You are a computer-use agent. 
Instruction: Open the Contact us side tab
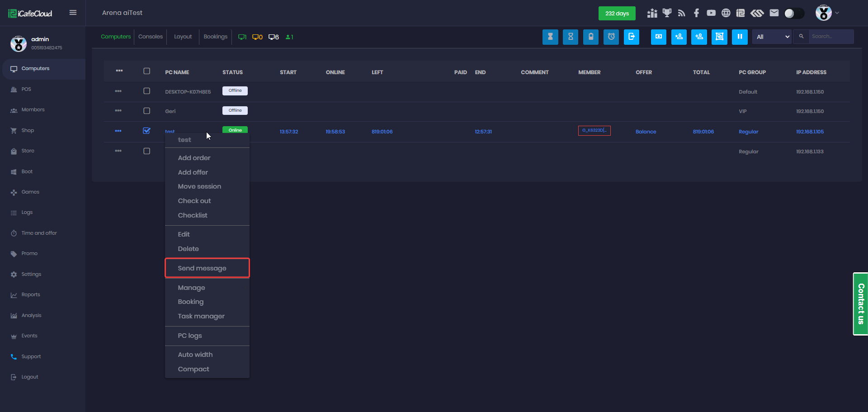coord(860,303)
